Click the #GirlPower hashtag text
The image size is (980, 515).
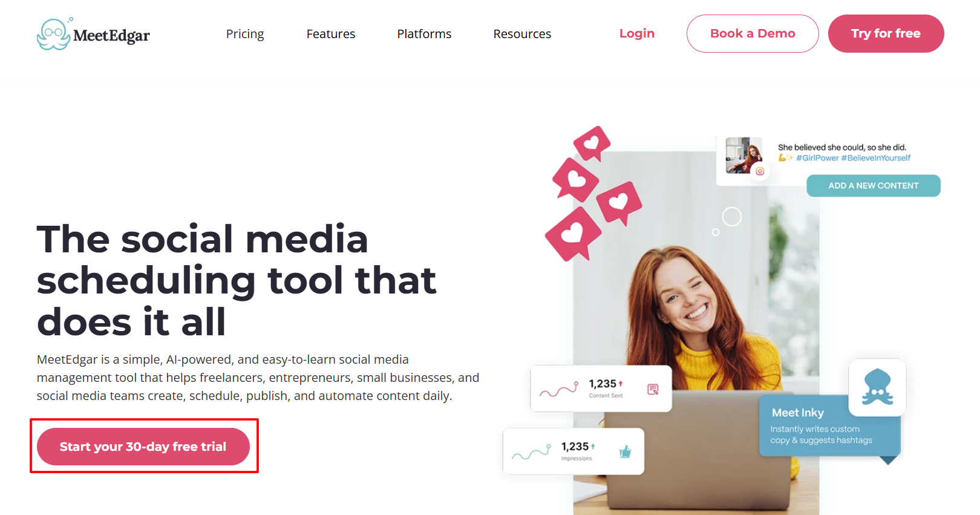(x=817, y=158)
